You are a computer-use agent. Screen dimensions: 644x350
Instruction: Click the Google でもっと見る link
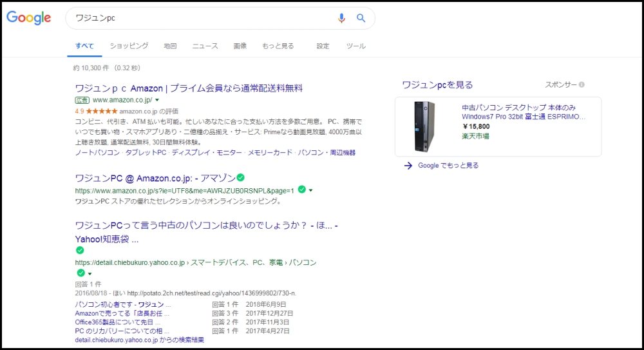coord(448,166)
